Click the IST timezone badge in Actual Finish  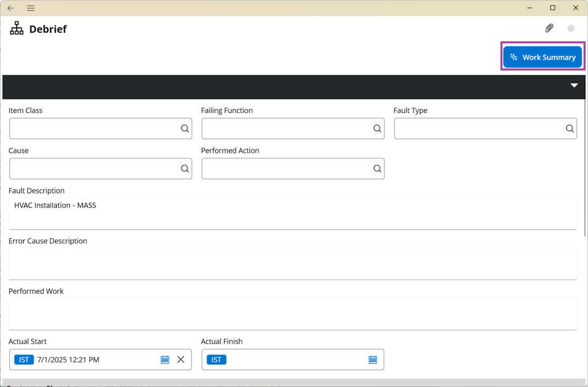[x=216, y=360]
